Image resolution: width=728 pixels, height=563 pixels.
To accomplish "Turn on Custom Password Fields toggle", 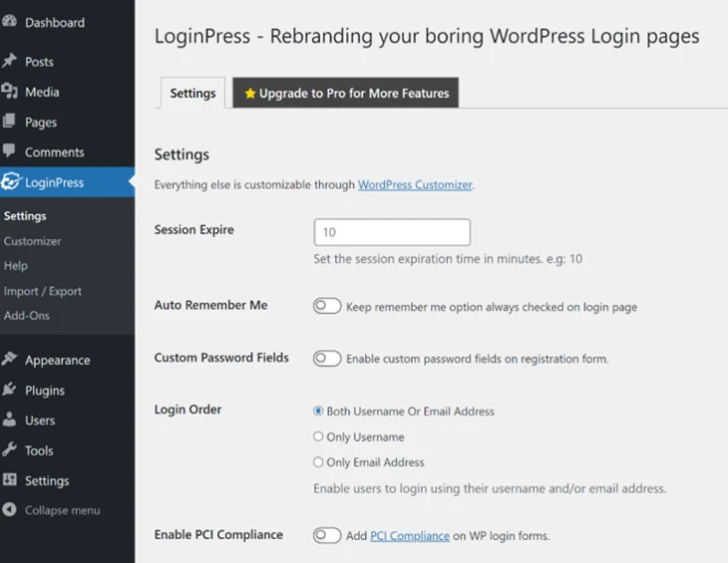I will (x=327, y=359).
